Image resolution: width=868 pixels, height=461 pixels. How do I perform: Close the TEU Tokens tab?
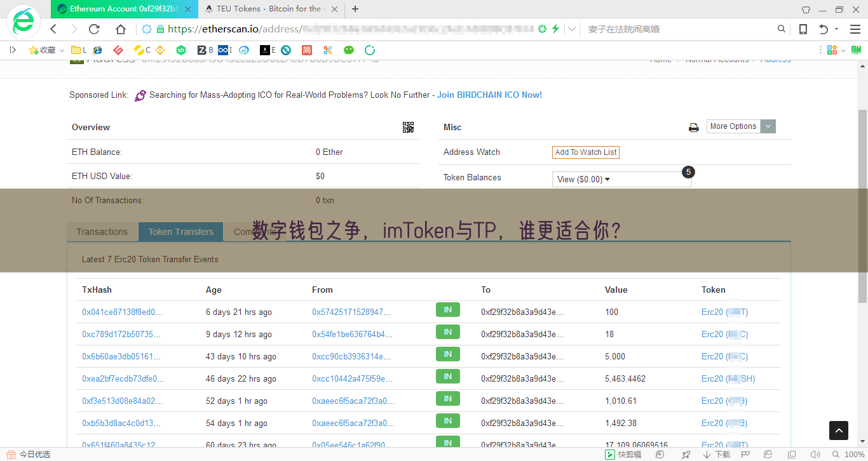click(335, 9)
